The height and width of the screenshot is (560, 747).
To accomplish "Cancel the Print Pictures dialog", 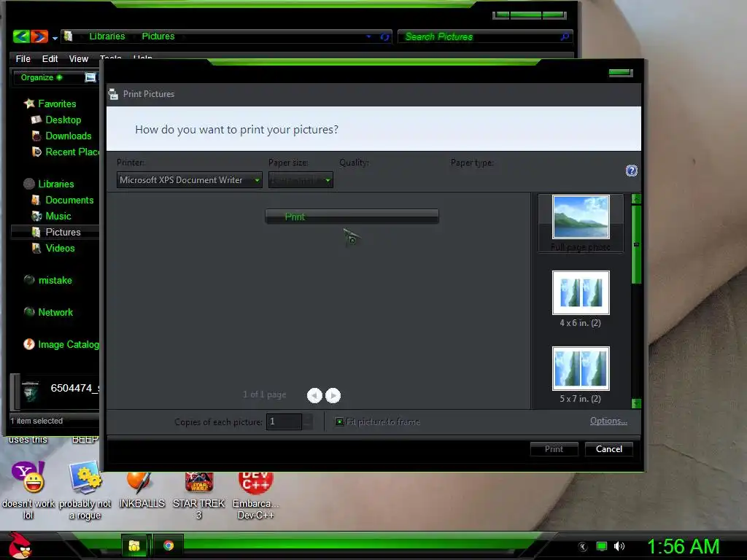I will pos(609,449).
